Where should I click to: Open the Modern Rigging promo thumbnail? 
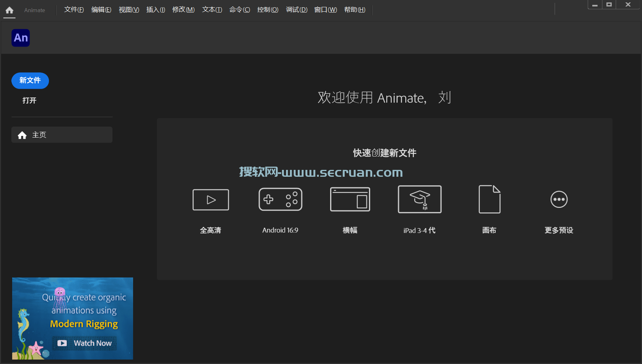72,318
